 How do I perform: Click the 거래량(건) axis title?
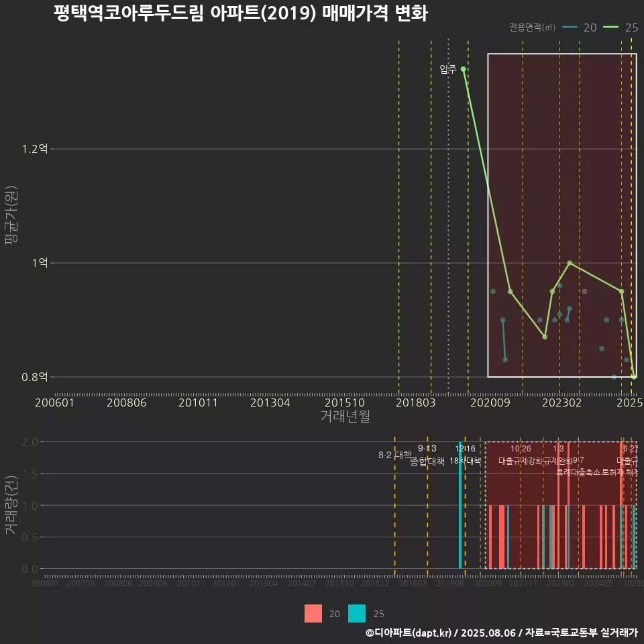click(x=11, y=505)
